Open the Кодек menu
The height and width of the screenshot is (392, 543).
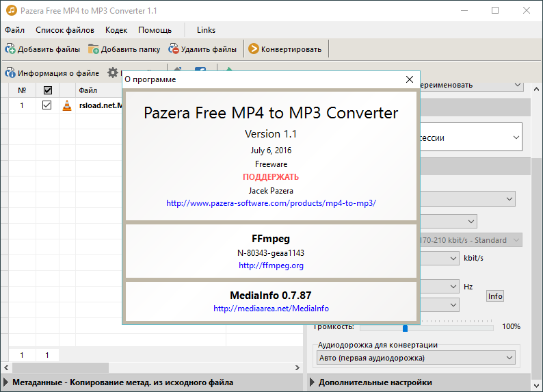tap(116, 30)
